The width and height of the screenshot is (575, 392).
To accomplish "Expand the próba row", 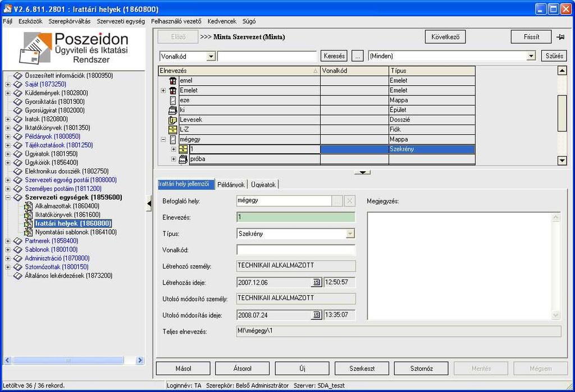I will click(x=174, y=159).
